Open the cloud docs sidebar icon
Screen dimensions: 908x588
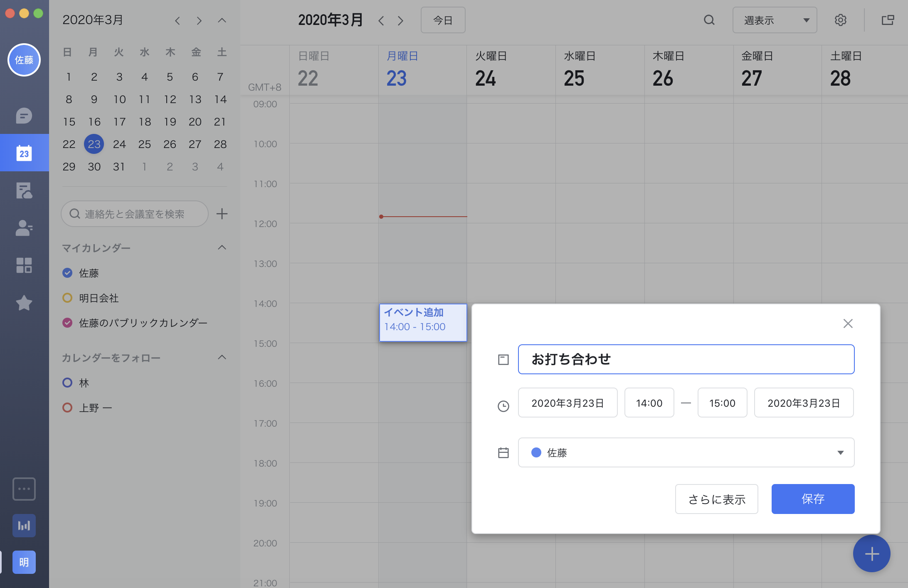click(24, 191)
